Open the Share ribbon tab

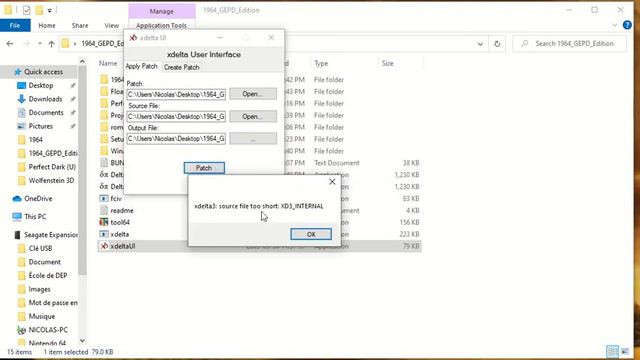(x=80, y=25)
